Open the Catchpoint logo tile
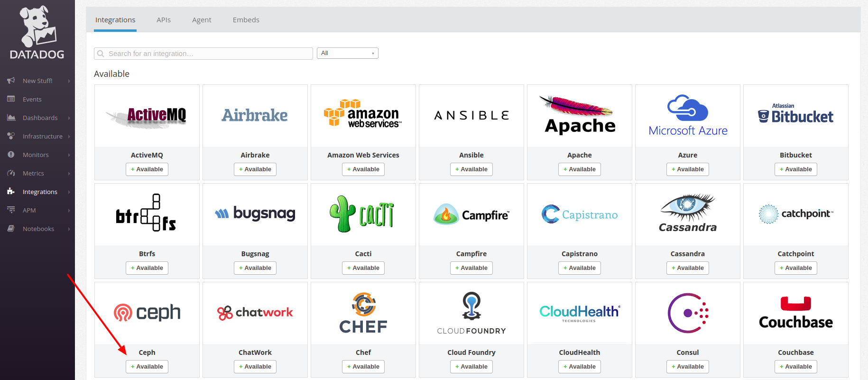 coord(796,214)
